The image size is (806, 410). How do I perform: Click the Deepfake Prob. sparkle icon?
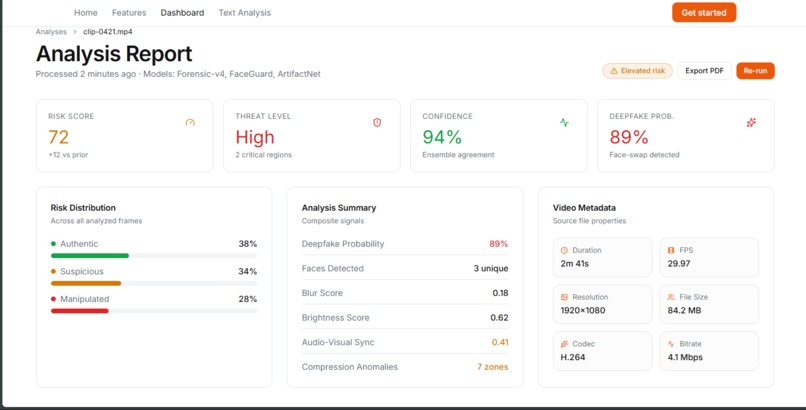[752, 122]
